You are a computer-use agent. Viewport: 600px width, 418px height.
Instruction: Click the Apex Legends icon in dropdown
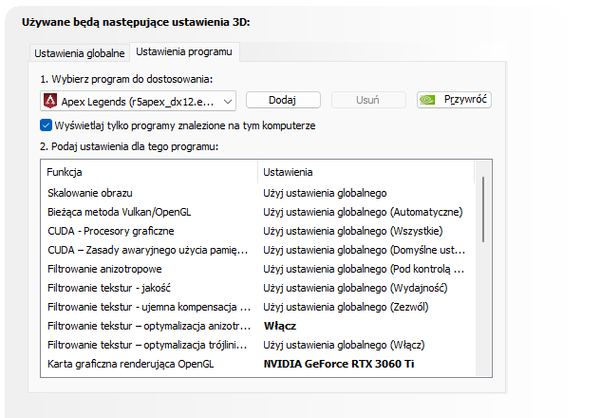coord(50,101)
